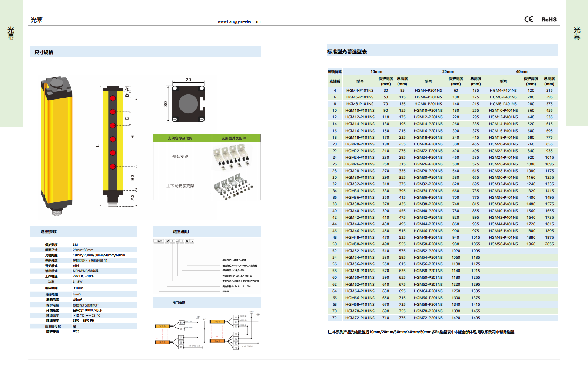Click the RoHS compliance logo
The image size is (588, 365).
click(x=549, y=20)
